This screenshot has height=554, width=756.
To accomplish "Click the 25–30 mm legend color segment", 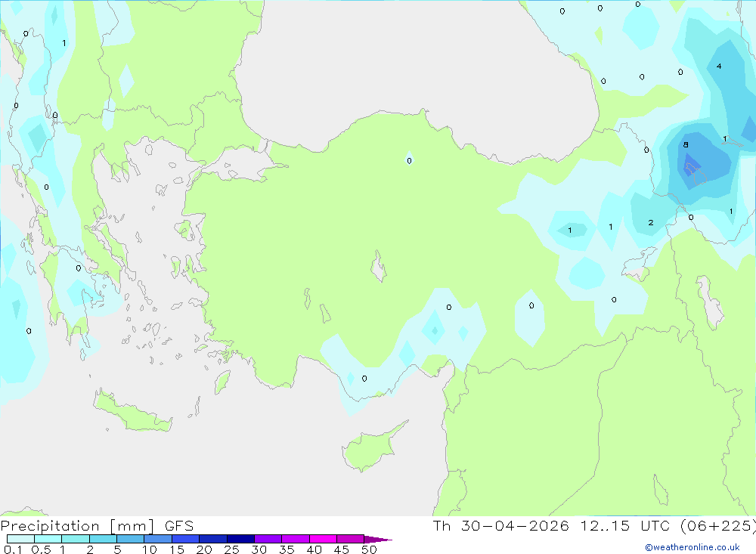I will click(x=240, y=539).
